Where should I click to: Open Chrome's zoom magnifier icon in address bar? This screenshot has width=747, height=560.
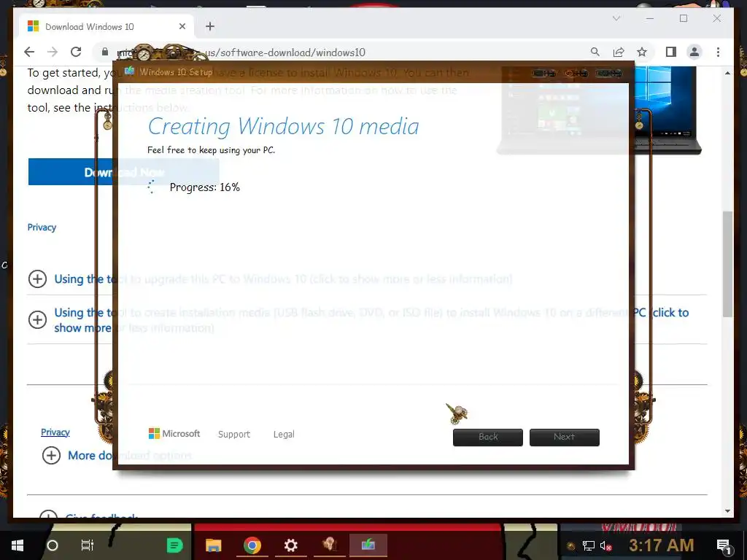tap(595, 52)
